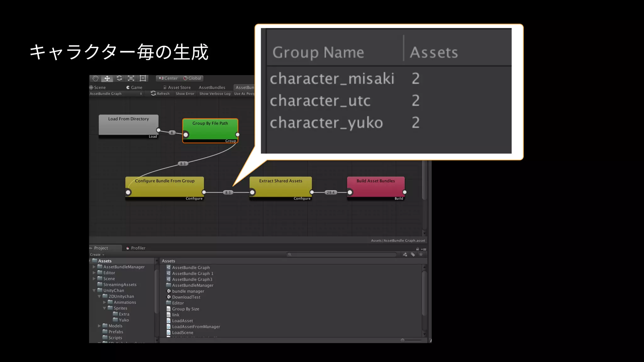Select the Move tool
644x362 pixels.
(x=107, y=78)
